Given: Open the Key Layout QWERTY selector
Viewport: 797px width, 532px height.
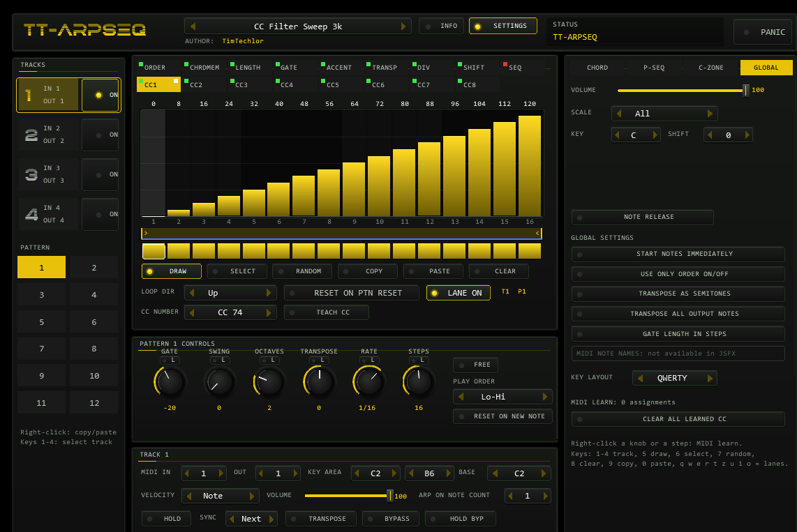Looking at the screenshot, I should [674, 378].
